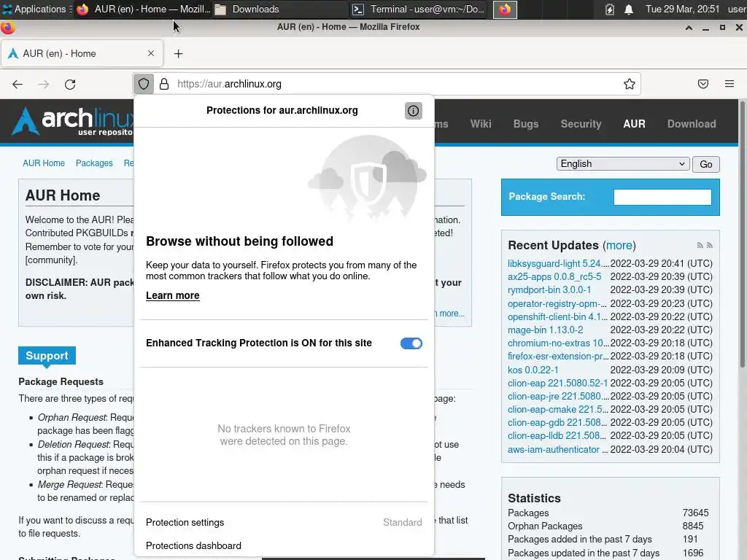
Task: Open a new tab with plus button
Action: (178, 54)
